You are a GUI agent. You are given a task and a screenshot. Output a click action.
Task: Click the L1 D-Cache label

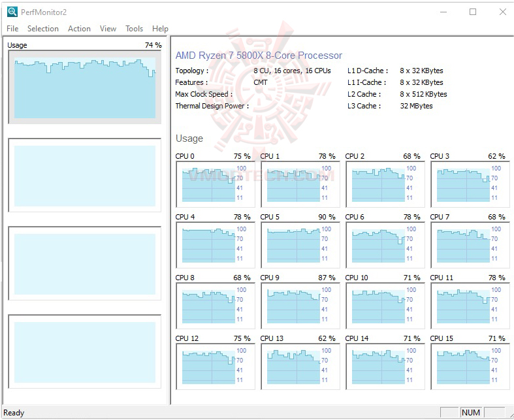point(368,71)
